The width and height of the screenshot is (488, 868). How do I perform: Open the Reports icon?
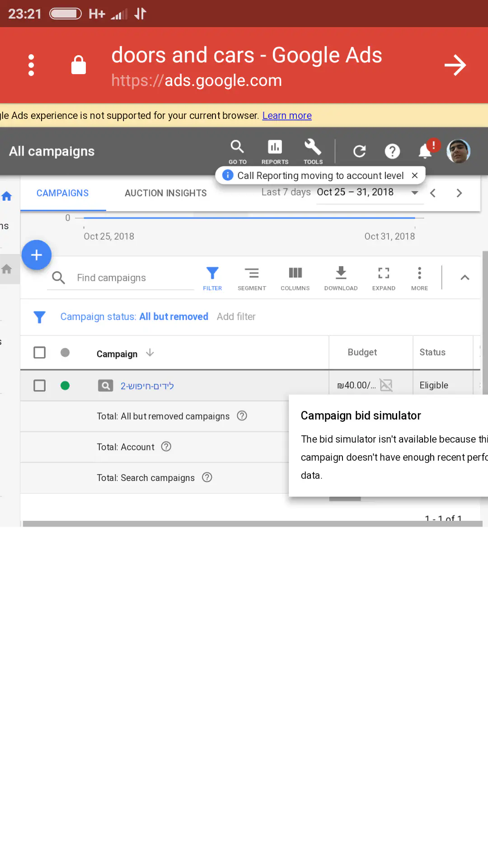coord(275,151)
